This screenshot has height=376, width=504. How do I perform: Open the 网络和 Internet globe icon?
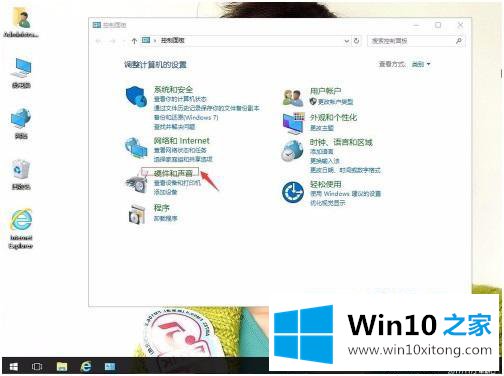click(136, 148)
